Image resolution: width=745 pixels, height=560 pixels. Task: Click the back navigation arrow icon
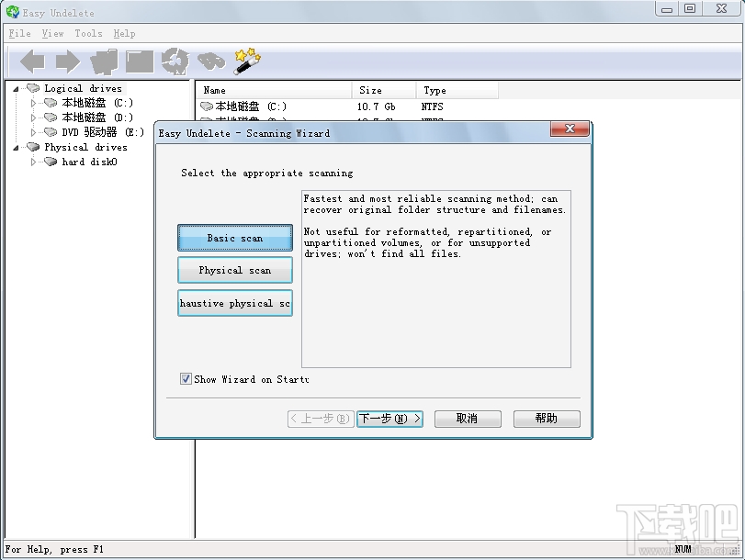click(30, 61)
